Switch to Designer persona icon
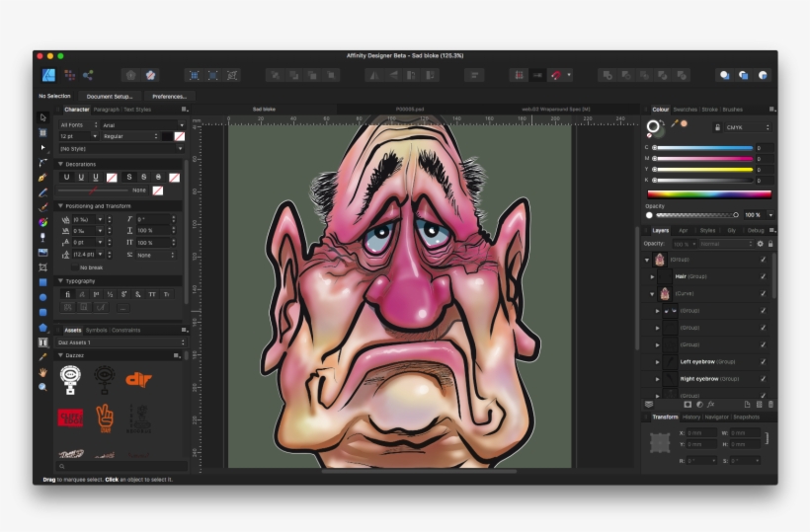810x532 pixels. pos(48,75)
